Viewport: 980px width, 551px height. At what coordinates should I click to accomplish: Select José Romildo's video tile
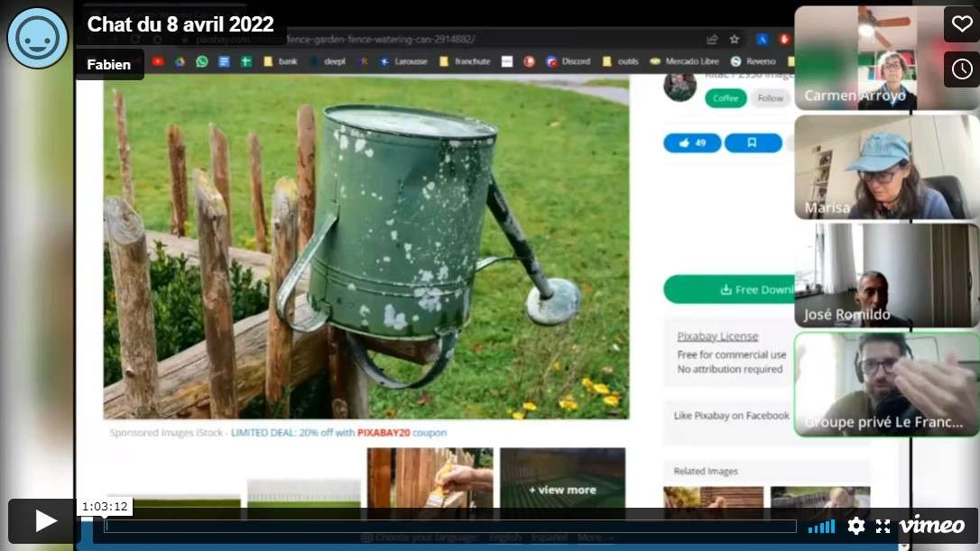click(x=886, y=276)
